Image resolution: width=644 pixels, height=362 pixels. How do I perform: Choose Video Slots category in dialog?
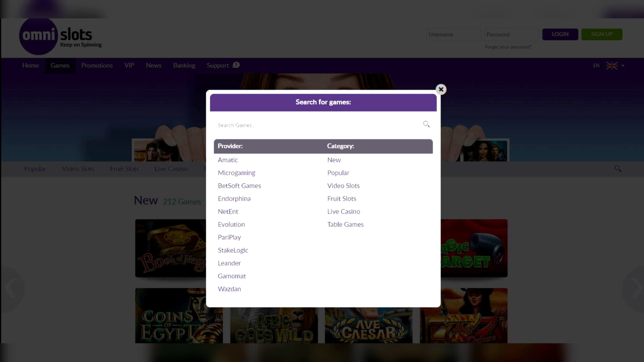point(343,186)
